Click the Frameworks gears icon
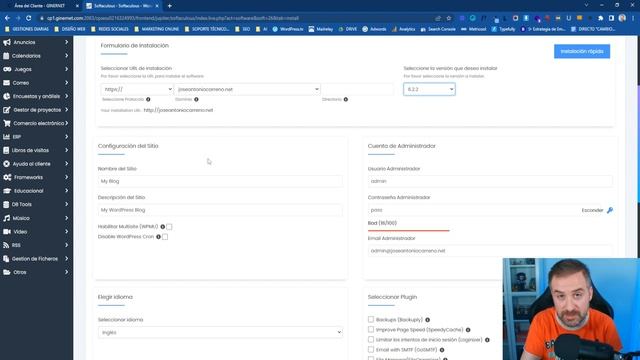This screenshot has width=640, height=360. (7, 177)
